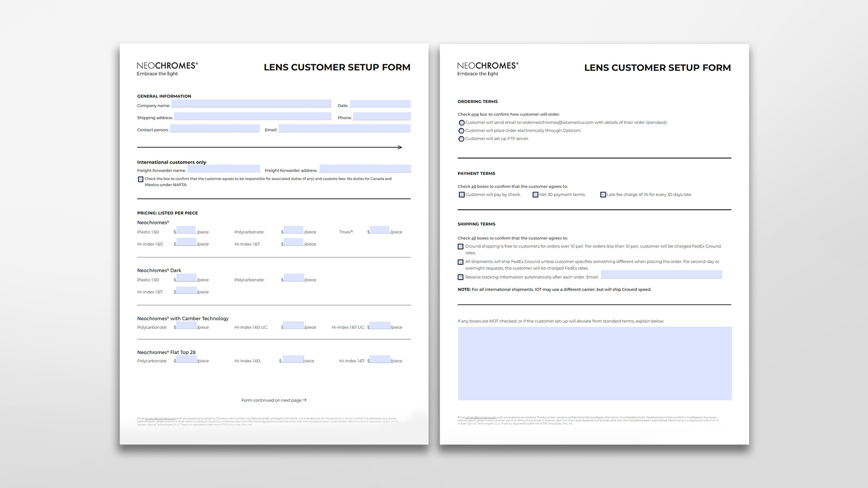The height and width of the screenshot is (488, 868).
Task: Click the international shipments NOTE text
Action: click(x=554, y=290)
